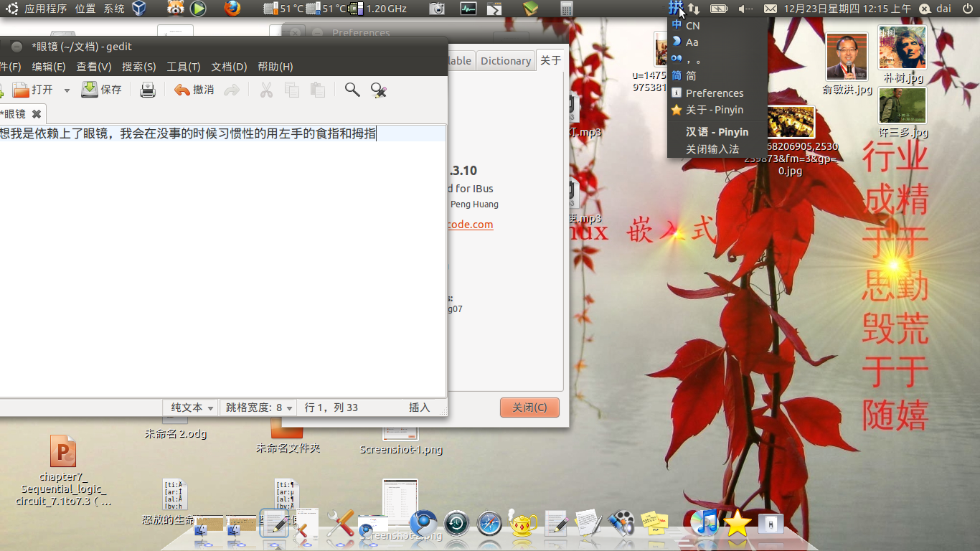This screenshot has width=980, height=551.
Task: Open the 跳格宽度 tab width dropdown
Action: pos(259,408)
